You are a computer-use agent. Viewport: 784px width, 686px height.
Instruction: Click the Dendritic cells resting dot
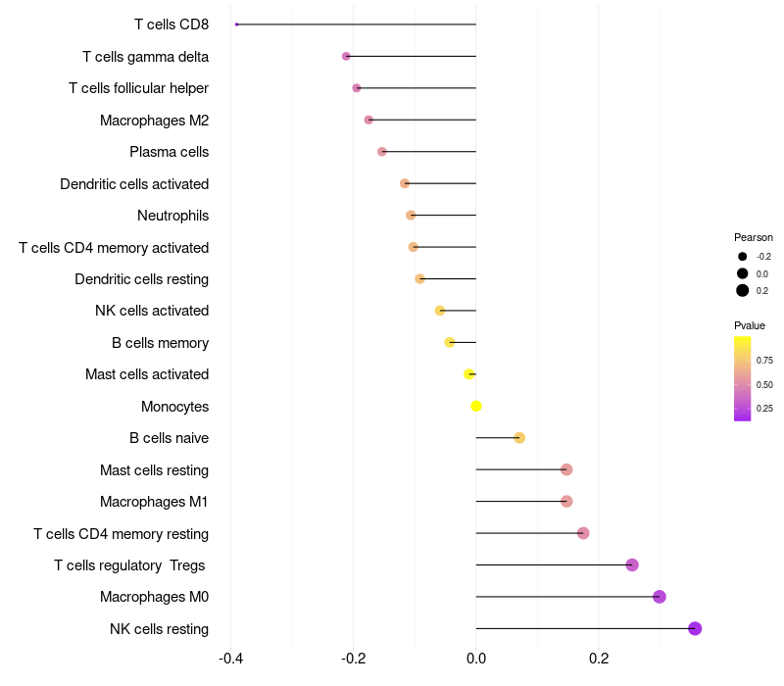coord(420,278)
